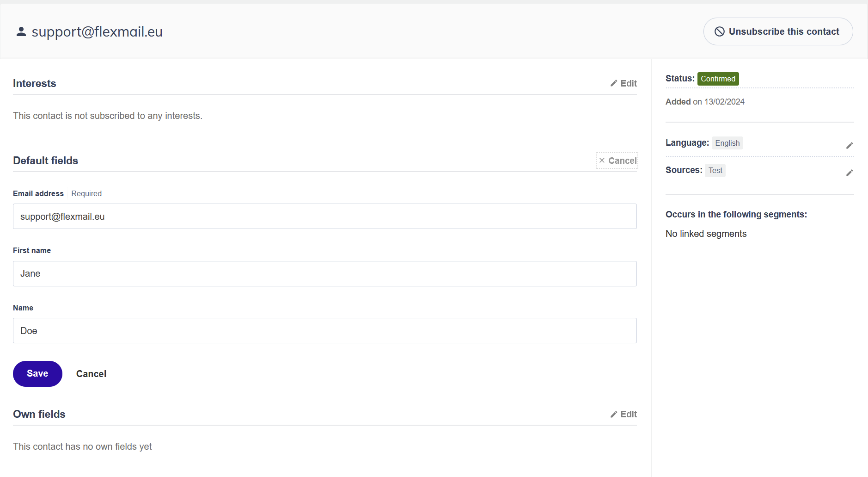The height and width of the screenshot is (477, 868).
Task: Click the Test source tag
Action: (x=715, y=170)
